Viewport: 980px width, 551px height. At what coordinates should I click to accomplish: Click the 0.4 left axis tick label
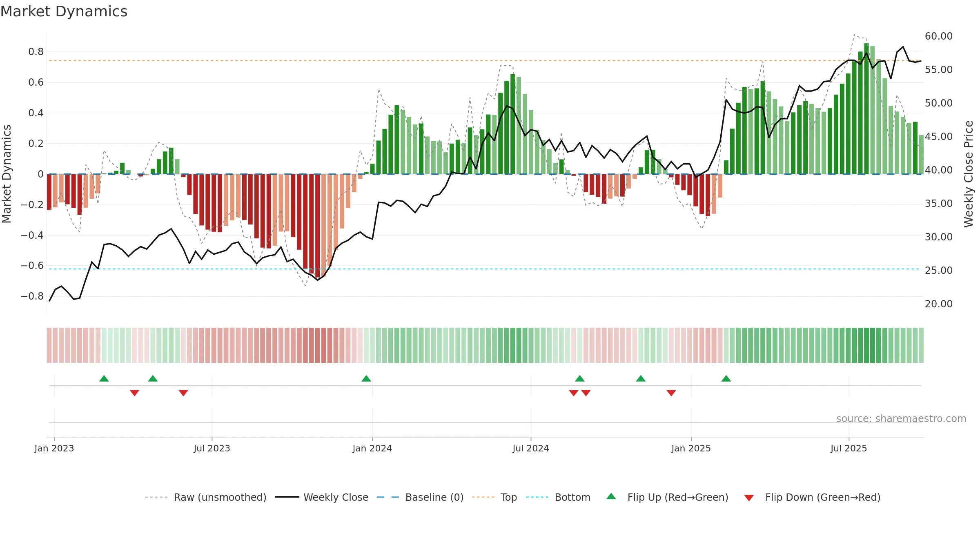36,113
